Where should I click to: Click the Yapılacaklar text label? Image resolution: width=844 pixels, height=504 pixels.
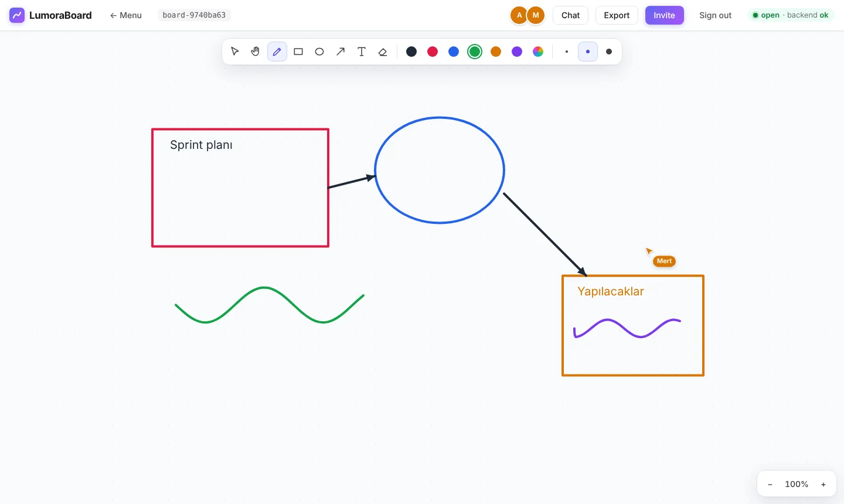[611, 291]
